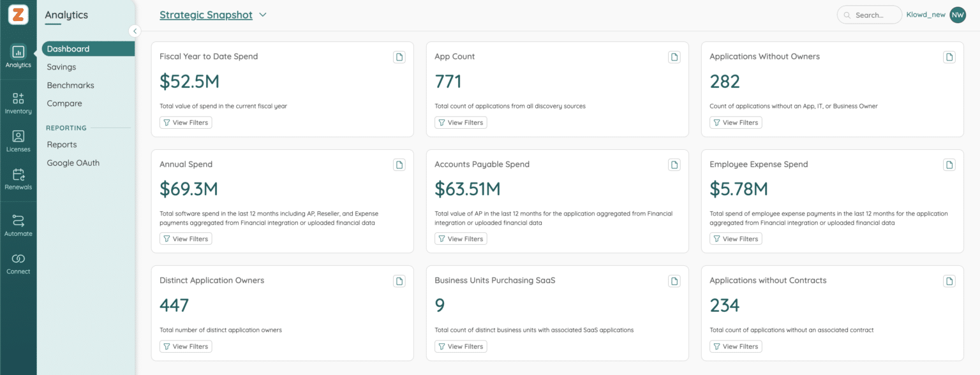
Task: Open Benchmarks menu item
Action: pos(70,85)
